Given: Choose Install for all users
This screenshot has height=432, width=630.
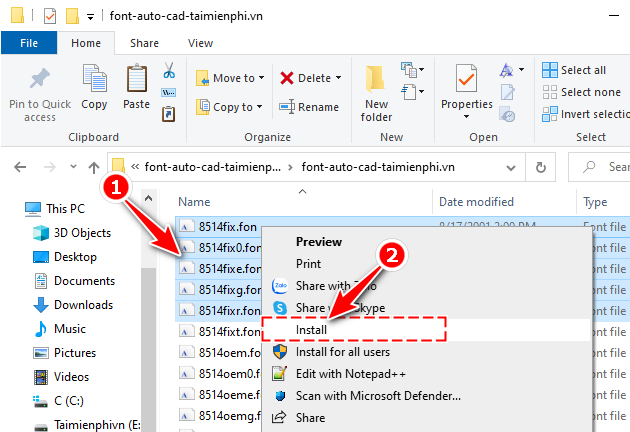Looking at the screenshot, I should (343, 352).
